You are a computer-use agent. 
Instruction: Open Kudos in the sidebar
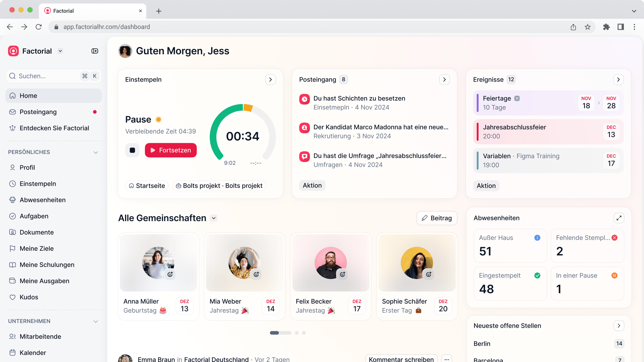(54, 297)
